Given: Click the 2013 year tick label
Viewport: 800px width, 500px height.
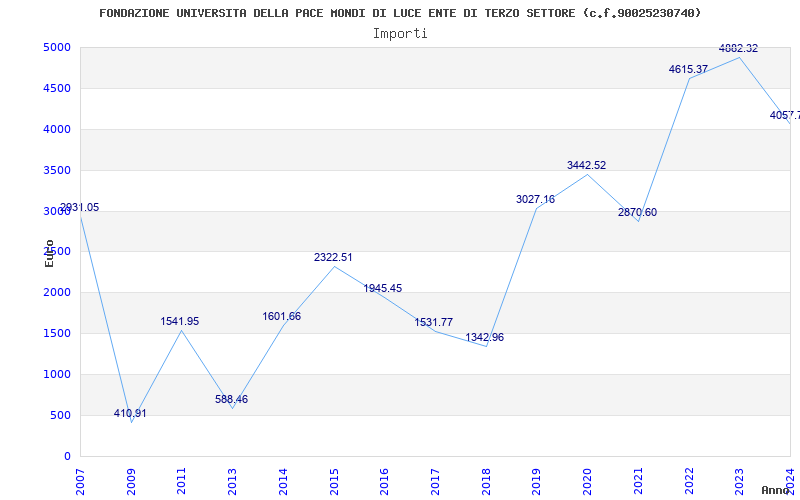Looking at the screenshot, I should click(x=232, y=482).
